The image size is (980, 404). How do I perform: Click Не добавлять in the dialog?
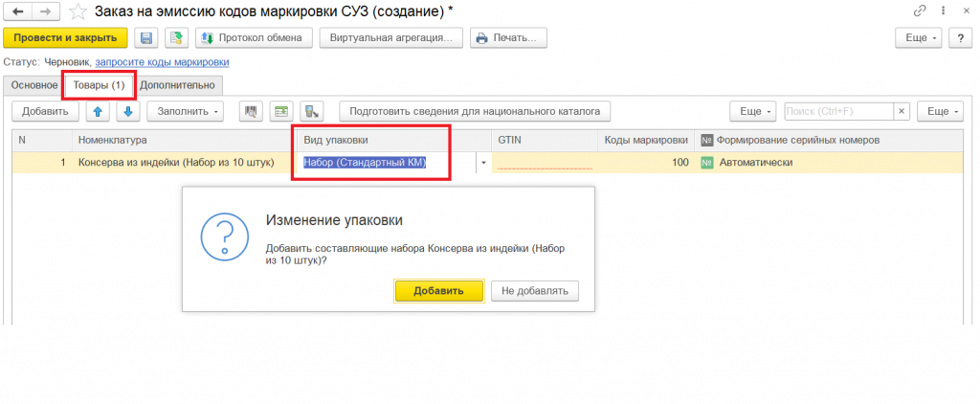coord(534,291)
